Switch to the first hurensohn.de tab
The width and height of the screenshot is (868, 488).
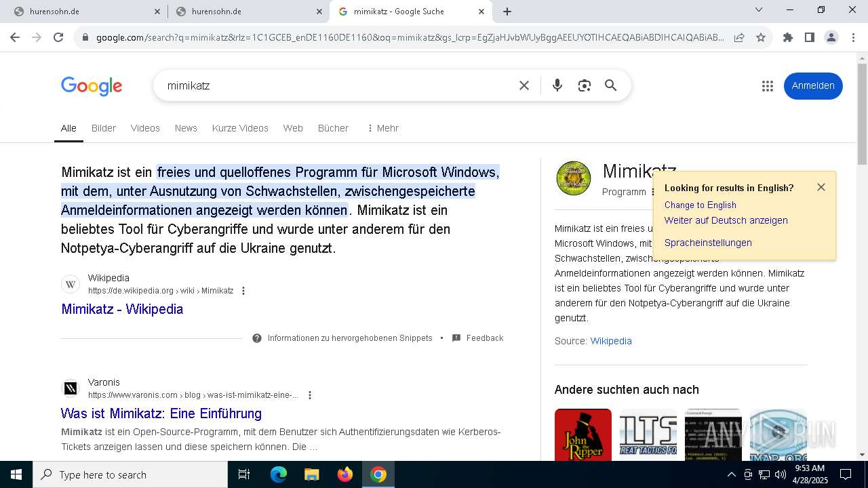click(x=85, y=12)
